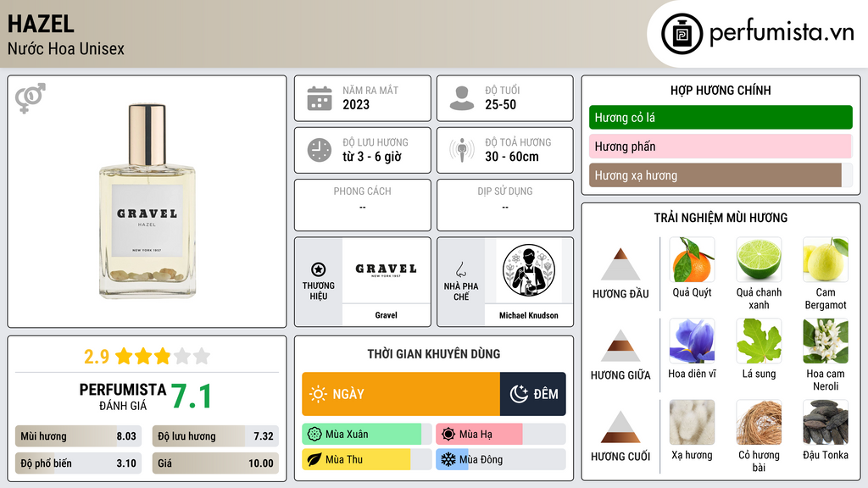
Task: Click the Mùa Xuân season bar
Action: pyautogui.click(x=366, y=435)
